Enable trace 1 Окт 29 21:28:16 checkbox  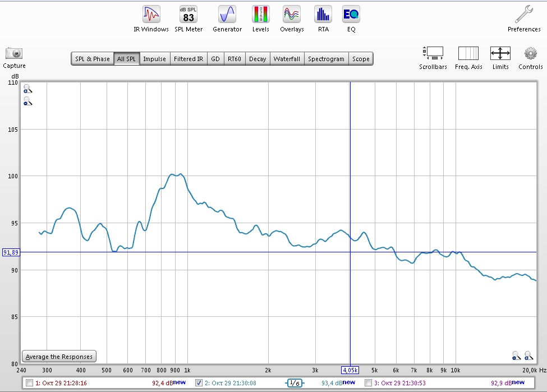click(30, 383)
